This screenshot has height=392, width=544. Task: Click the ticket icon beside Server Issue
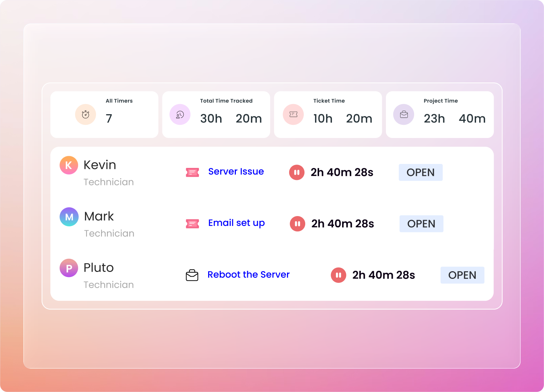pos(192,172)
